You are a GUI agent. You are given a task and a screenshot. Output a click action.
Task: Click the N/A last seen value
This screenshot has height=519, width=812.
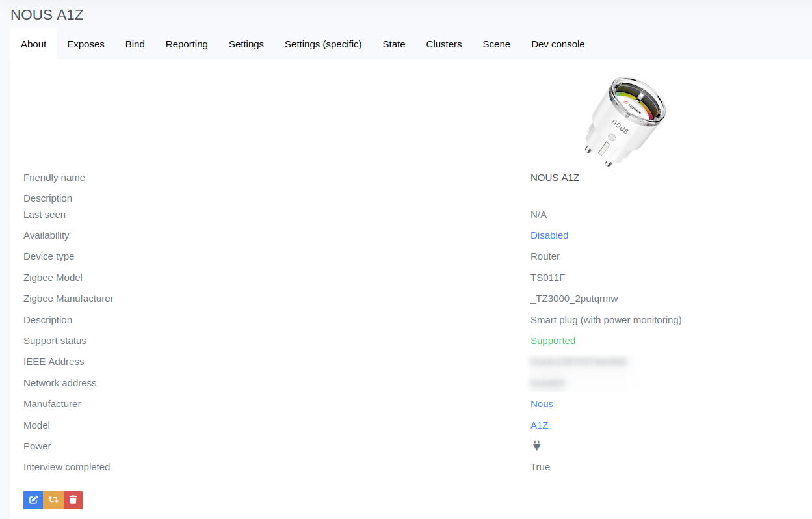(538, 215)
